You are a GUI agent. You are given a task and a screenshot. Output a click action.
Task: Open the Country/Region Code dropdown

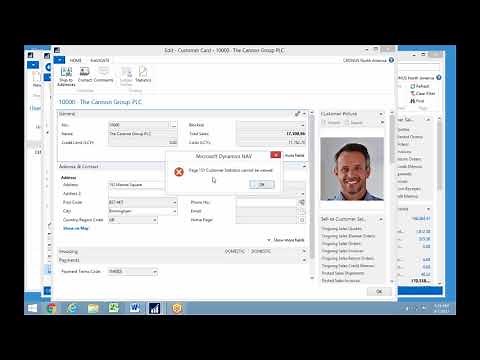click(x=155, y=220)
